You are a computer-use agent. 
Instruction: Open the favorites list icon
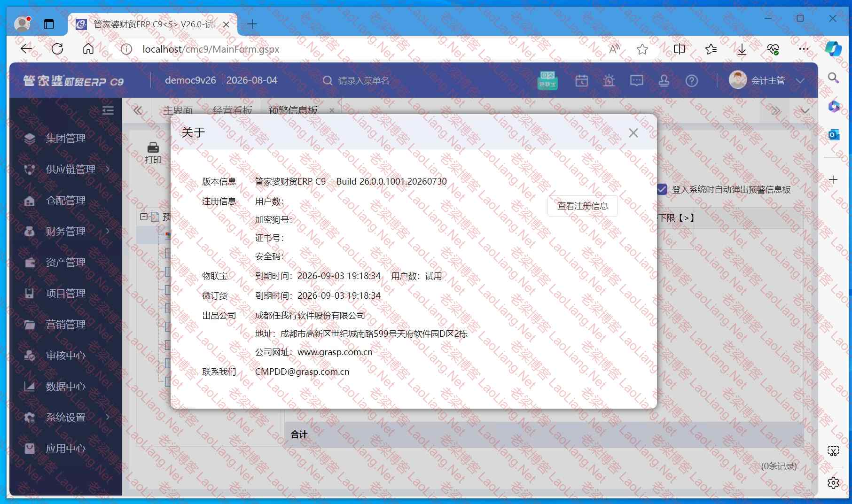tap(711, 49)
